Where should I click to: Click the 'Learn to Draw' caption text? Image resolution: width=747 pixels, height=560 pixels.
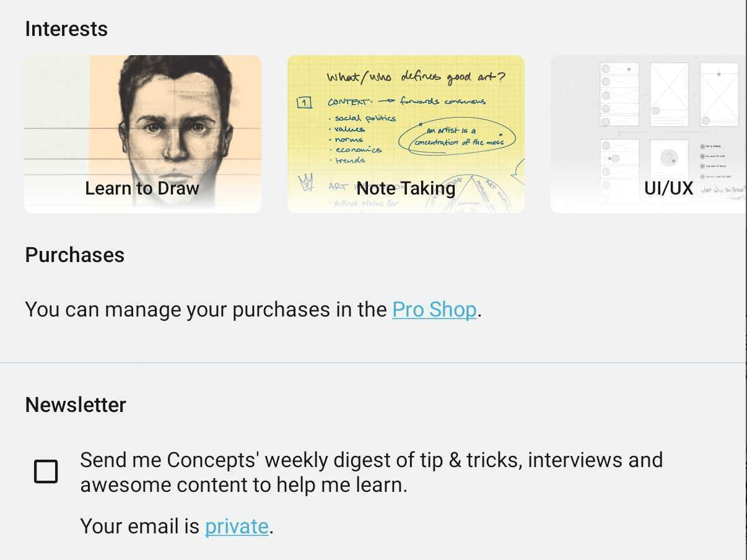click(142, 188)
